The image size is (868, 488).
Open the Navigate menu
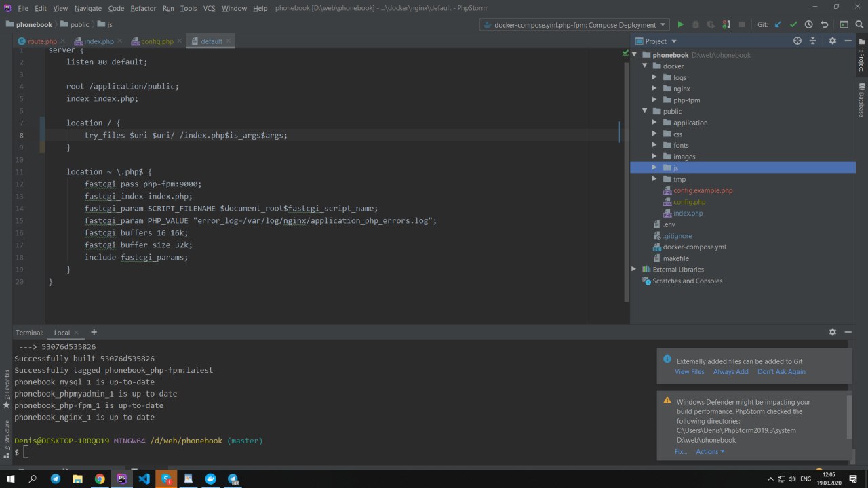click(88, 8)
